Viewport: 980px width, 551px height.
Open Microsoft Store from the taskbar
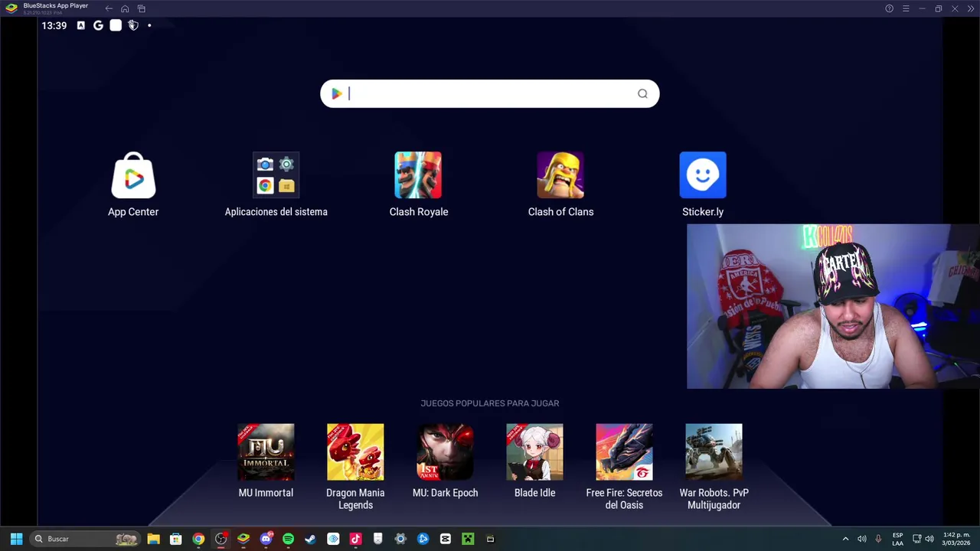click(175, 539)
